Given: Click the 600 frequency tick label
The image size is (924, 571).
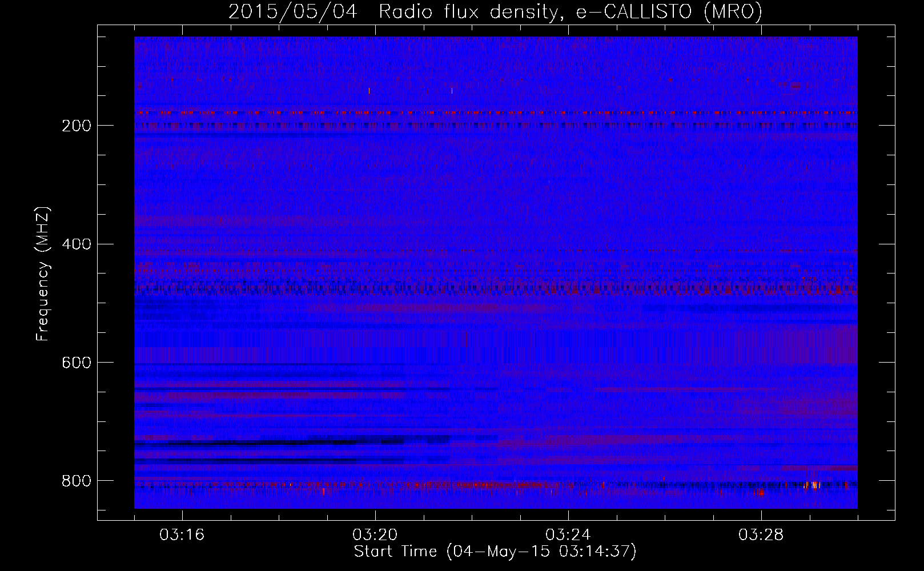Looking at the screenshot, I should tap(76, 363).
